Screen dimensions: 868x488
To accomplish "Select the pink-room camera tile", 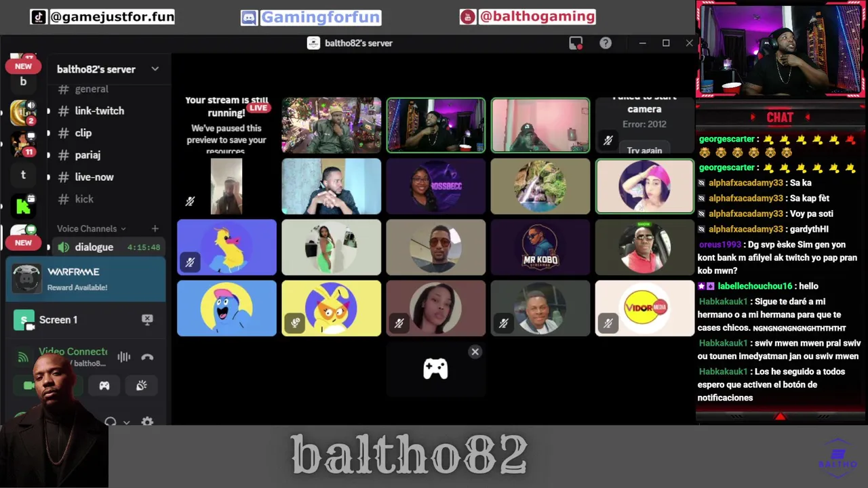I will click(540, 125).
